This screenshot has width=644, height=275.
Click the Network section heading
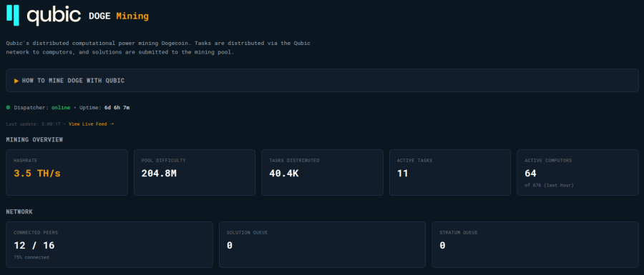19,212
